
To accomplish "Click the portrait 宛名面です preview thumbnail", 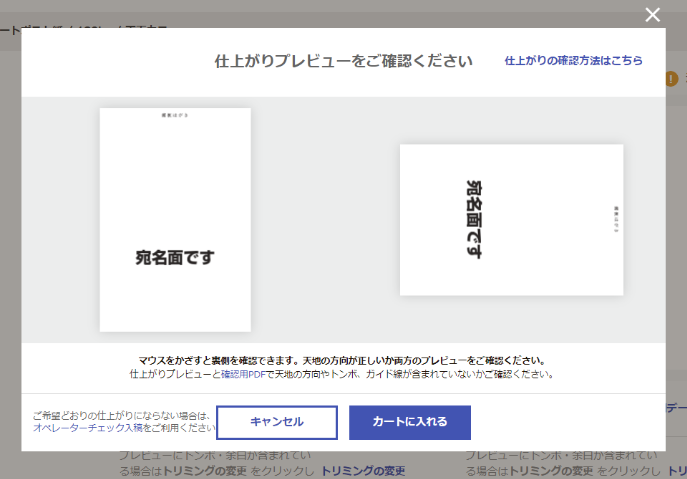I will (x=175, y=220).
